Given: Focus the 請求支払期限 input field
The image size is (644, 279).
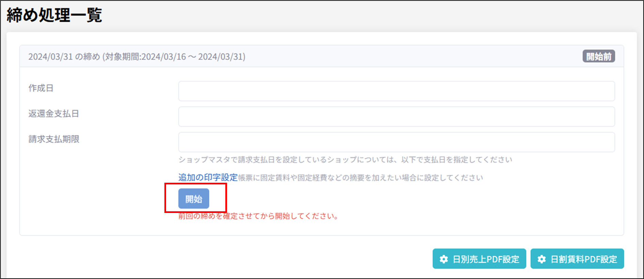Looking at the screenshot, I should [x=396, y=142].
